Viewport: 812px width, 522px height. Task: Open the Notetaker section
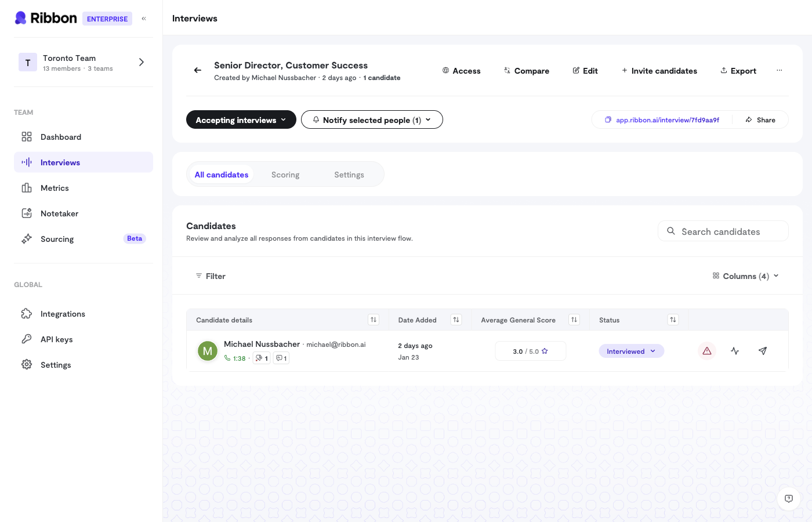pyautogui.click(x=84, y=213)
